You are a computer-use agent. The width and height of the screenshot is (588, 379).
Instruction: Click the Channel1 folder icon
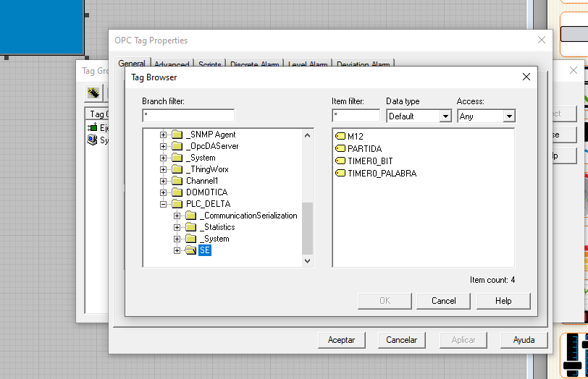click(x=177, y=181)
